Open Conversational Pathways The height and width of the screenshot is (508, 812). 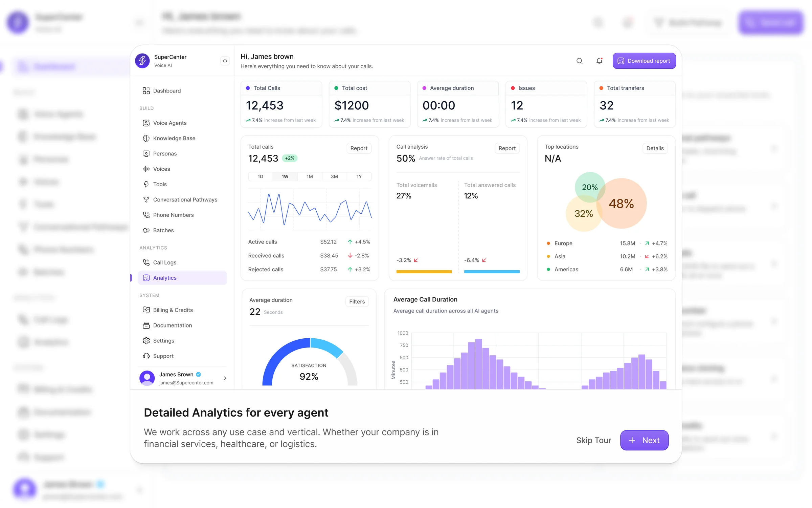click(185, 199)
